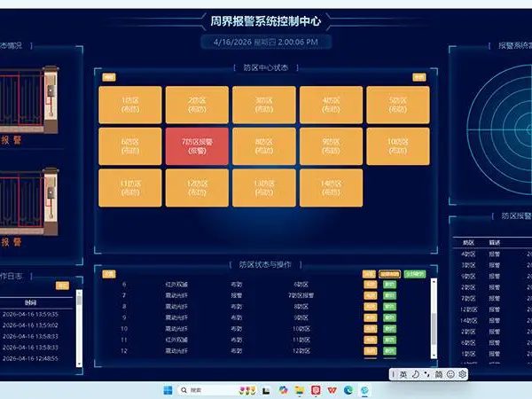Click the green button in row 9
Screen dimensions: 532x399
[389, 317]
